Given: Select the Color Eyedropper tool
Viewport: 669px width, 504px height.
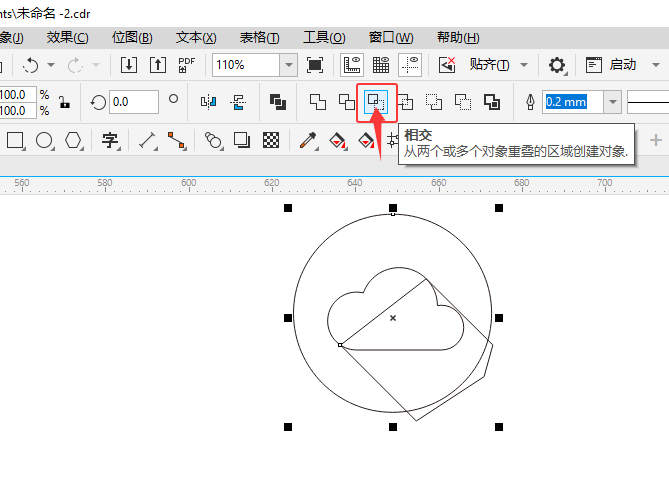Looking at the screenshot, I should (x=308, y=140).
